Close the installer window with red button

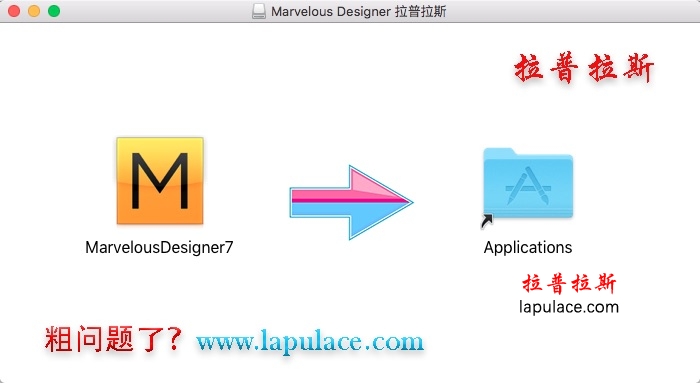[14, 11]
